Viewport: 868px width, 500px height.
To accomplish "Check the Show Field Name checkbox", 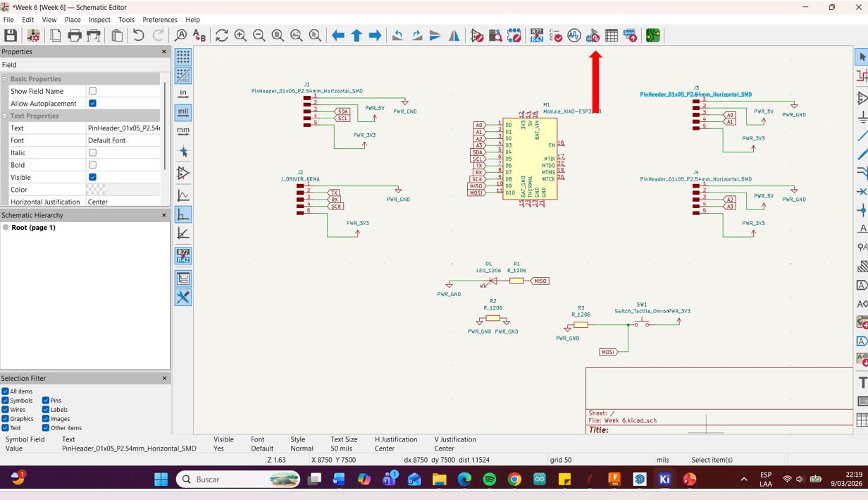I will pos(92,91).
